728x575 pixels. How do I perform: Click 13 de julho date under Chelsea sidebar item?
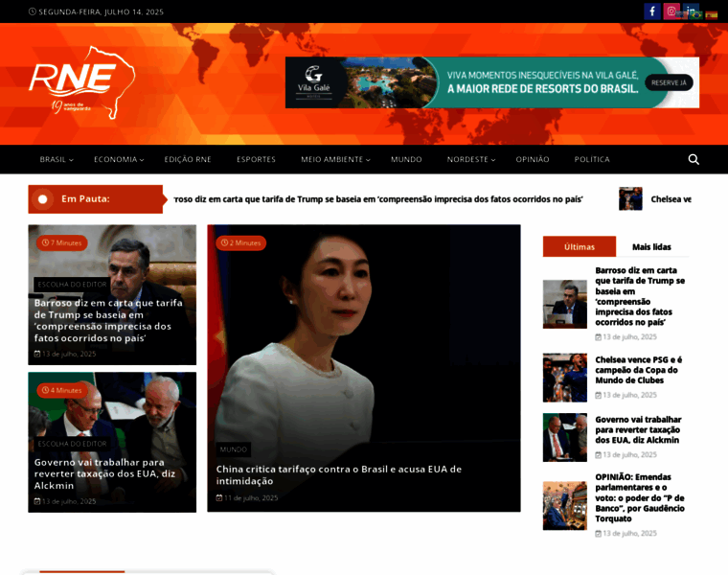tap(629, 395)
